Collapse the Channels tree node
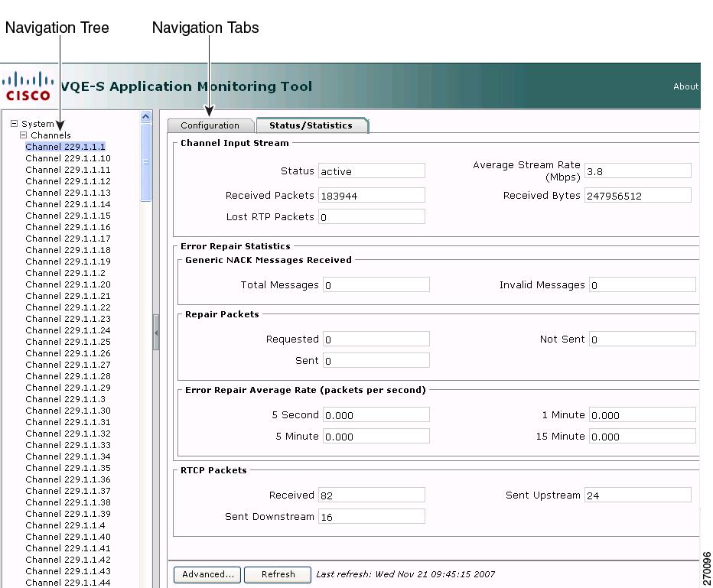 click(23, 135)
